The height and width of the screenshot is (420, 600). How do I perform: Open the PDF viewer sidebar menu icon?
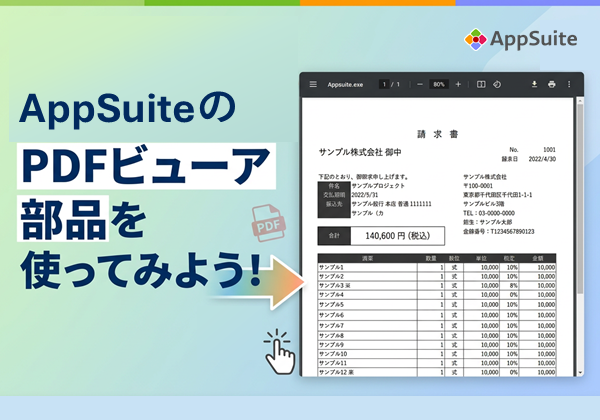[313, 84]
